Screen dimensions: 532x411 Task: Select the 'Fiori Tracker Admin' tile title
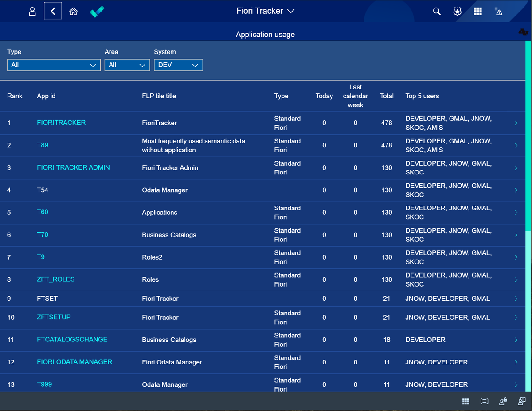point(170,168)
